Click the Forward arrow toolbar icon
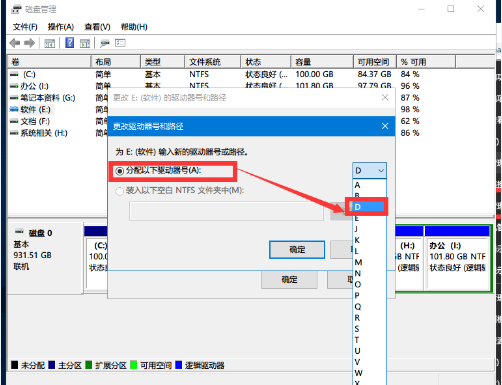The height and width of the screenshot is (385, 502). pyautogui.click(x=30, y=43)
